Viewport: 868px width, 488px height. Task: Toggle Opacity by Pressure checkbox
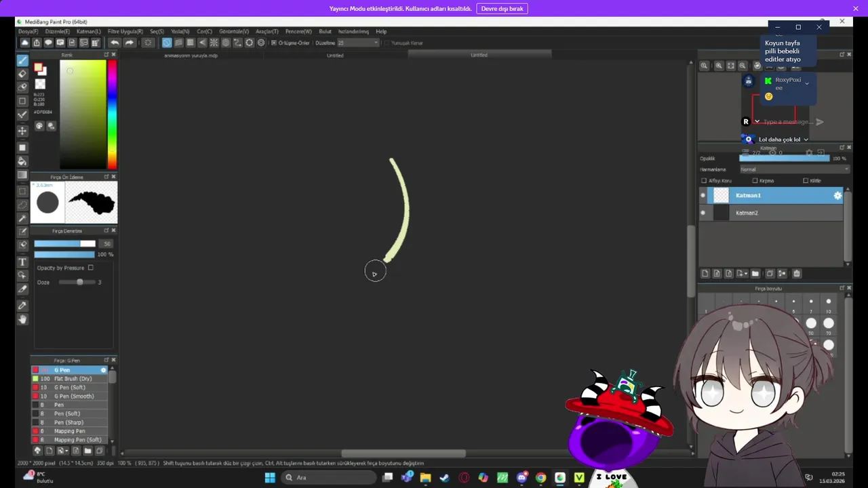click(91, 268)
